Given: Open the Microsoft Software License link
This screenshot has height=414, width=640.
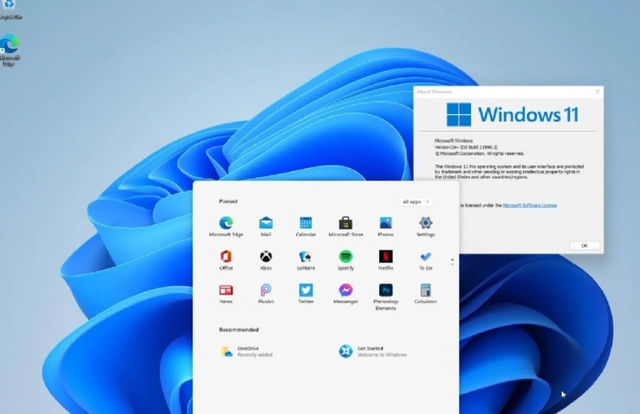Looking at the screenshot, I should tap(529, 205).
